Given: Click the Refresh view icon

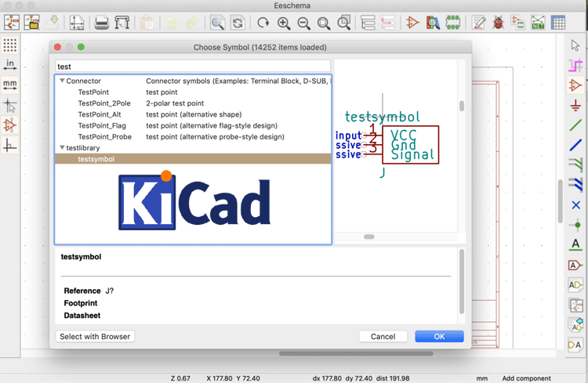Looking at the screenshot, I should [x=263, y=23].
